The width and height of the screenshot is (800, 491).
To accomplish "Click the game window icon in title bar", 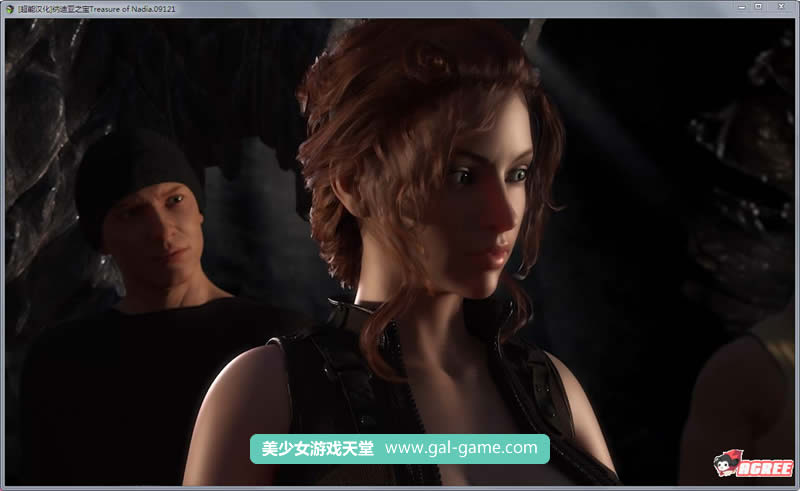I will pos(9,7).
